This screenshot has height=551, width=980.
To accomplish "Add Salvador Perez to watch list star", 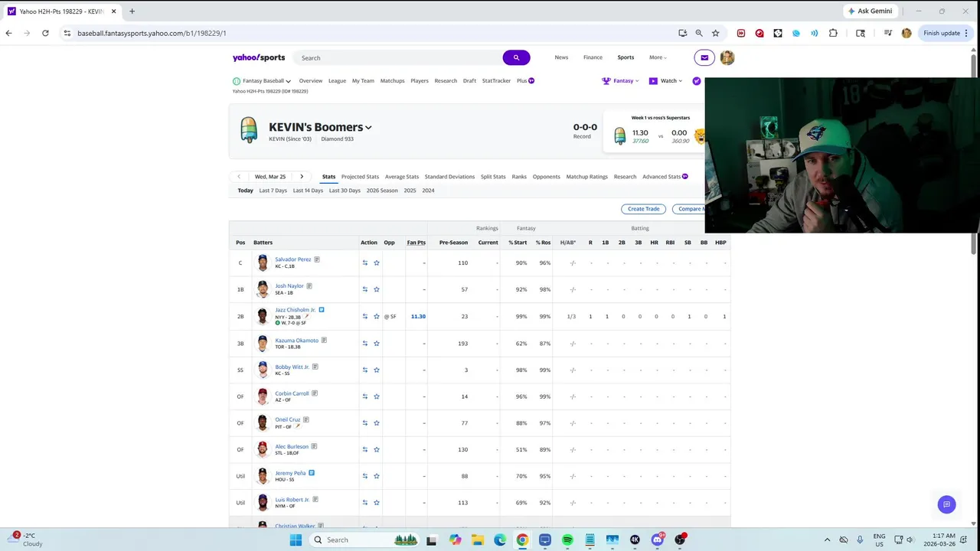I will point(377,262).
